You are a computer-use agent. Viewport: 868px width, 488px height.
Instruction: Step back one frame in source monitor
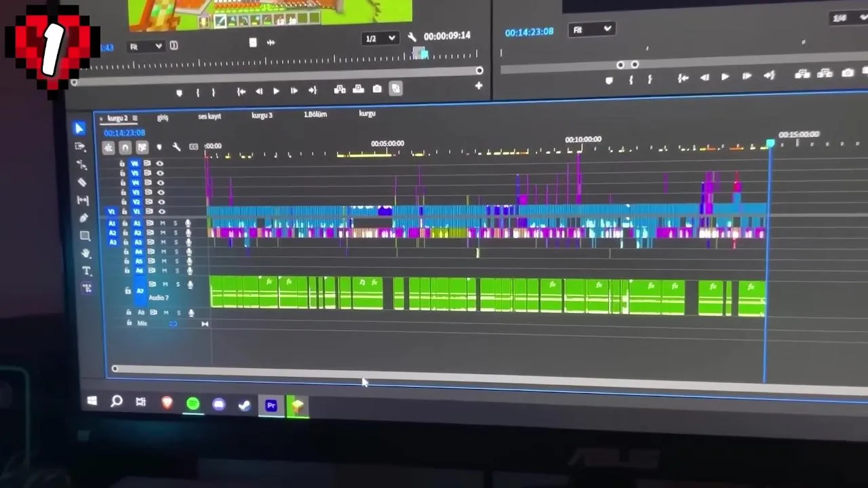258,91
